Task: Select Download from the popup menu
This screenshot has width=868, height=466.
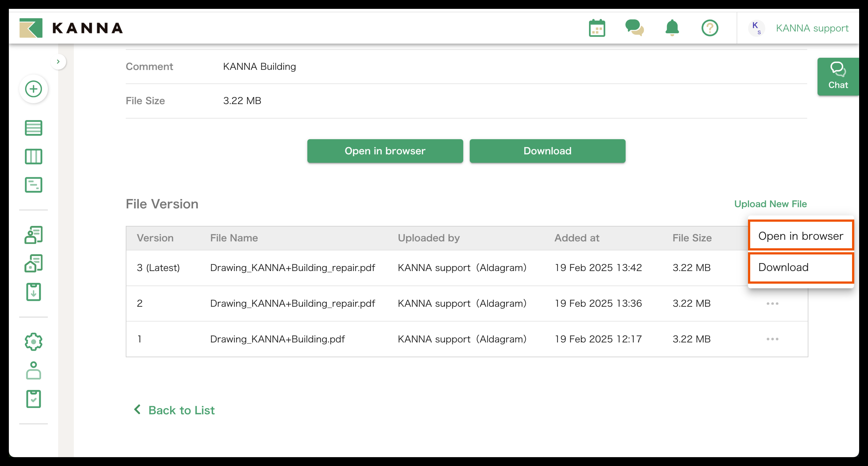Action: tap(800, 267)
